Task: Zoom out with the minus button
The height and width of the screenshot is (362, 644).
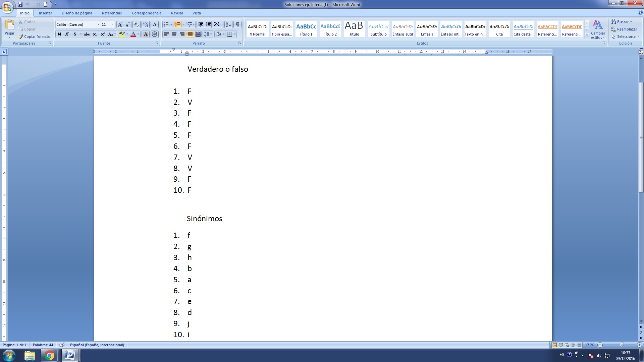Action: pos(600,345)
